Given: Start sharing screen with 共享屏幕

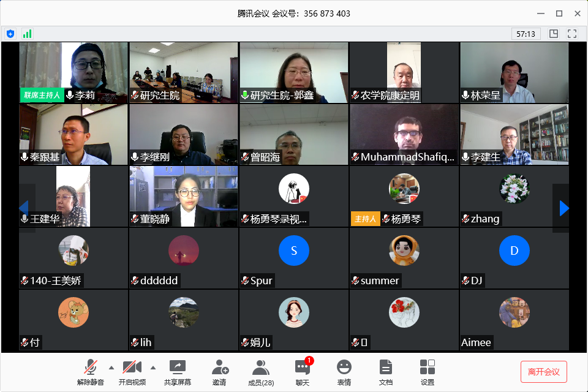Looking at the screenshot, I should pyautogui.click(x=178, y=372).
